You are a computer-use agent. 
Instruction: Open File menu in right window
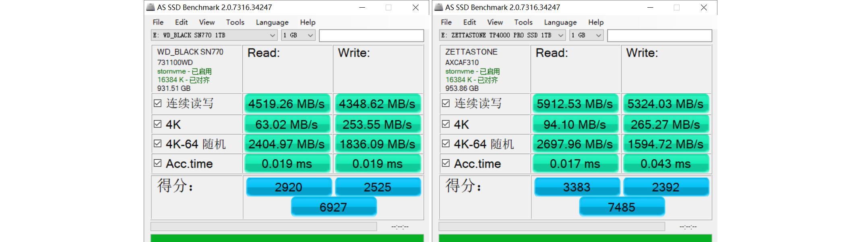(446, 22)
